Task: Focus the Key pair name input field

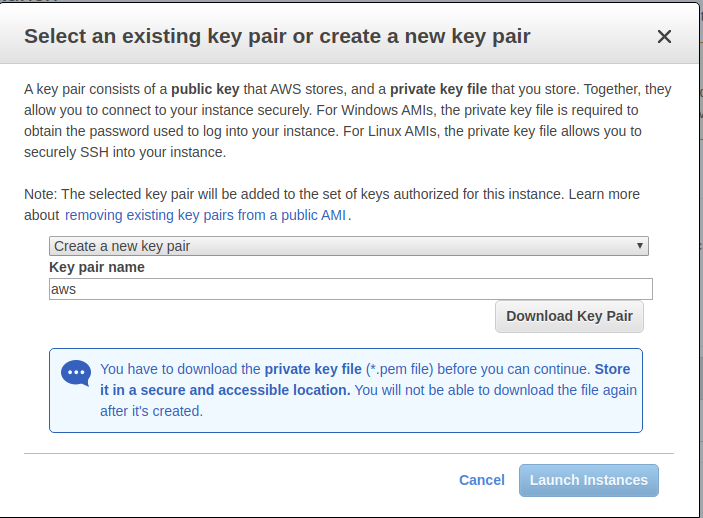Action: click(x=350, y=289)
